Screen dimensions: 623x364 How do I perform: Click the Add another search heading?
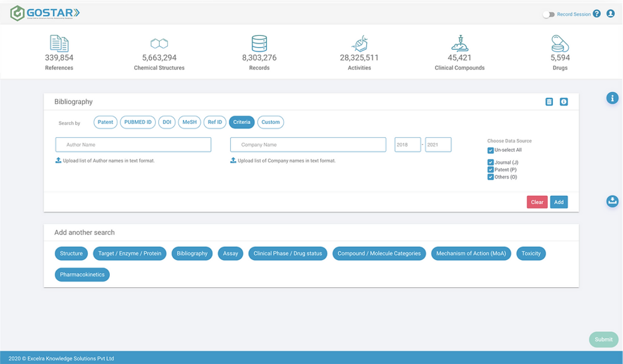[x=84, y=233]
